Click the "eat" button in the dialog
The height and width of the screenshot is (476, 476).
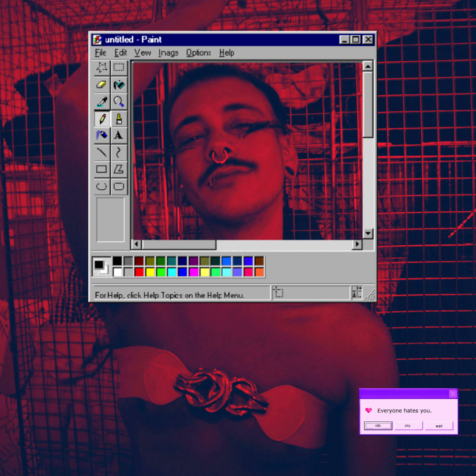(x=439, y=426)
